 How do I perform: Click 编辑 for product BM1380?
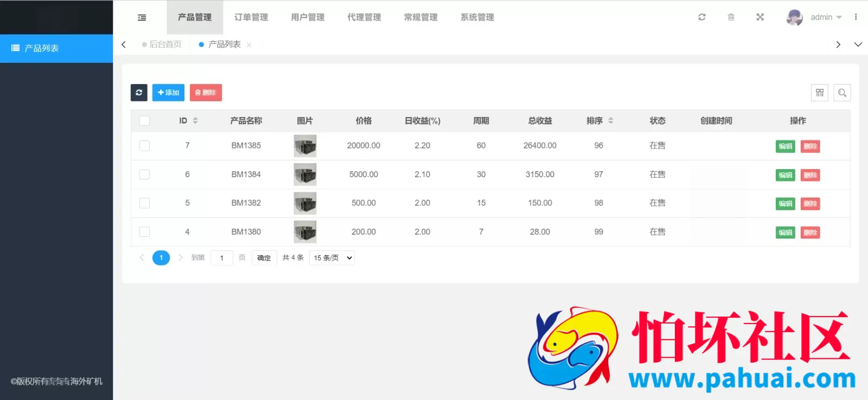point(786,233)
